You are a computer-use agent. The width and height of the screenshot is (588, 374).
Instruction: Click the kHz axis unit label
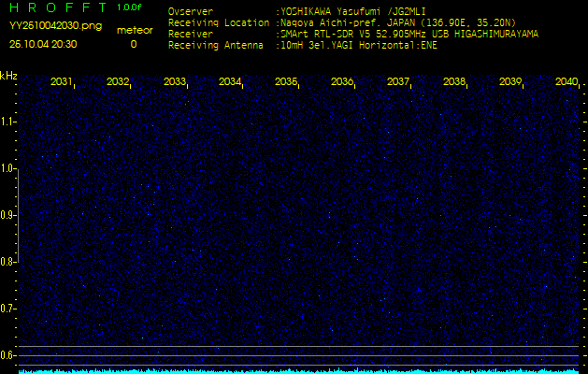(x=8, y=76)
